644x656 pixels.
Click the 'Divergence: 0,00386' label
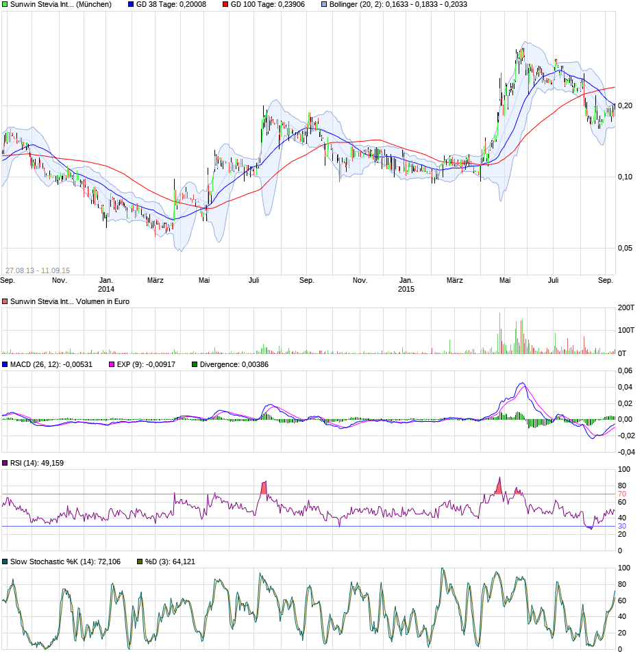pyautogui.click(x=234, y=365)
